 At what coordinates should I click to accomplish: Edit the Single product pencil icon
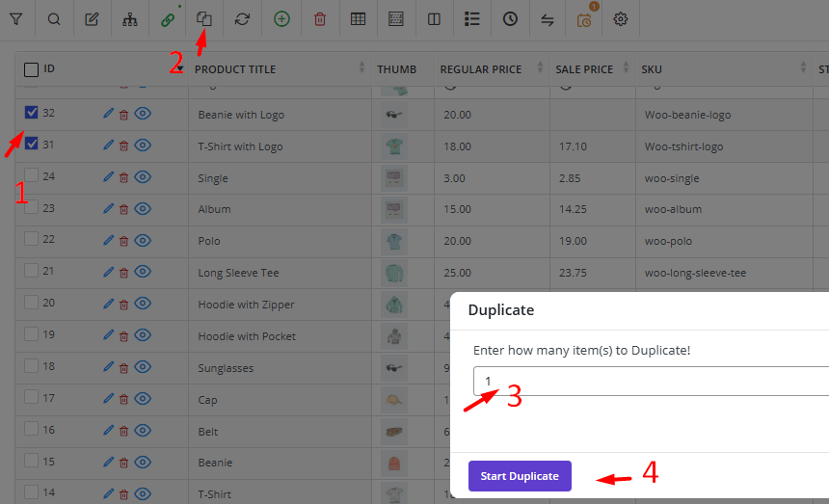(x=108, y=177)
